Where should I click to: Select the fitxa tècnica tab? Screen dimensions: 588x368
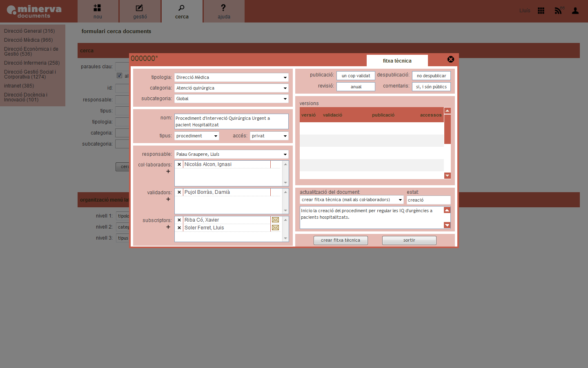tap(397, 61)
